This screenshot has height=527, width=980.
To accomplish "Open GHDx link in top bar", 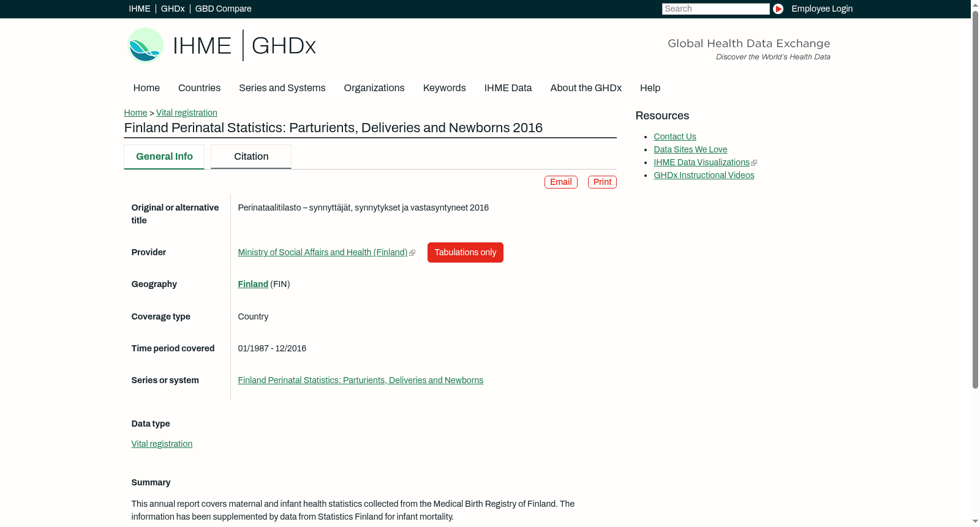I will [173, 9].
